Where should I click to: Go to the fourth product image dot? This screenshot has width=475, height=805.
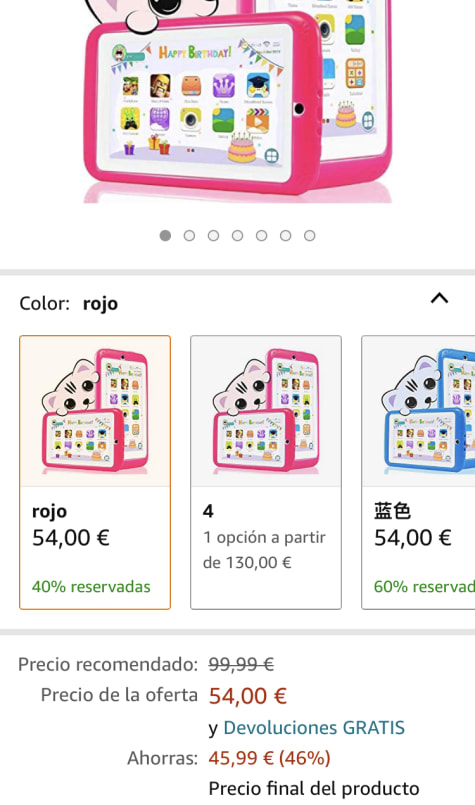point(237,236)
